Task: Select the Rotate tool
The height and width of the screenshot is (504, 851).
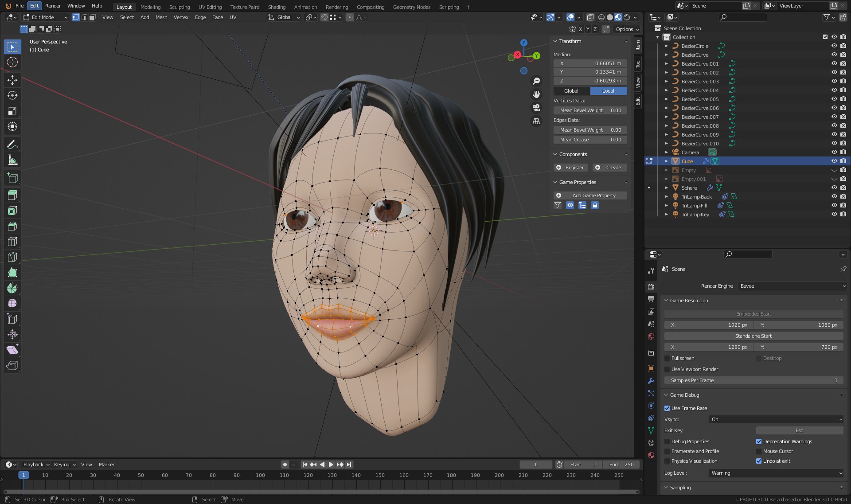Action: 12,95
